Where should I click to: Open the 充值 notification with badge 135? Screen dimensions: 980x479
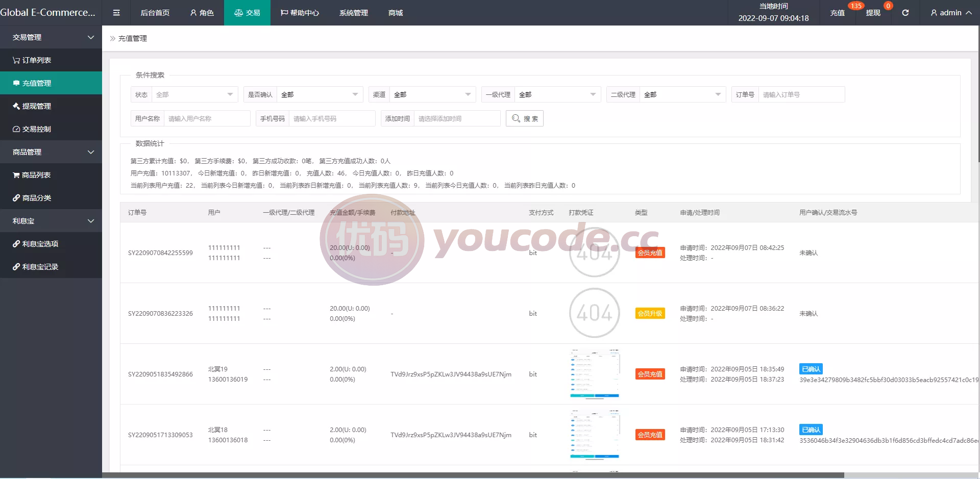[x=838, y=13]
